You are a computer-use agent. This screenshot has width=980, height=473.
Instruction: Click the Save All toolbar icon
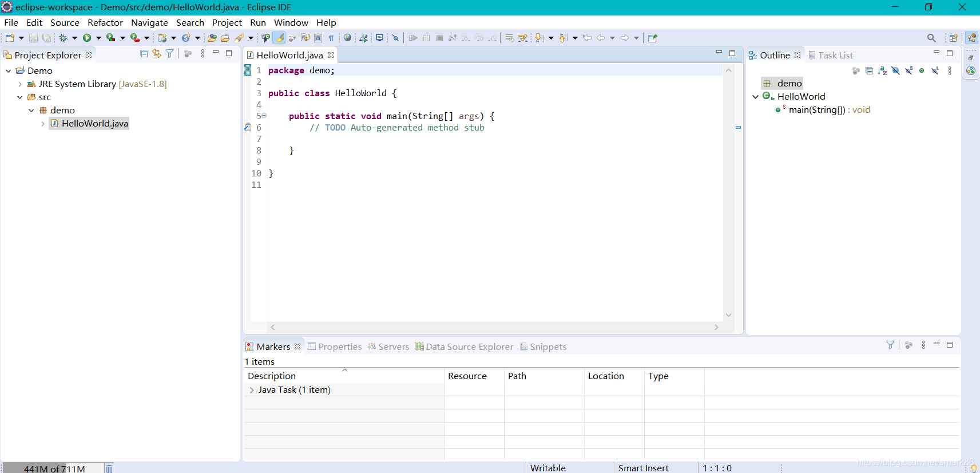click(46, 38)
